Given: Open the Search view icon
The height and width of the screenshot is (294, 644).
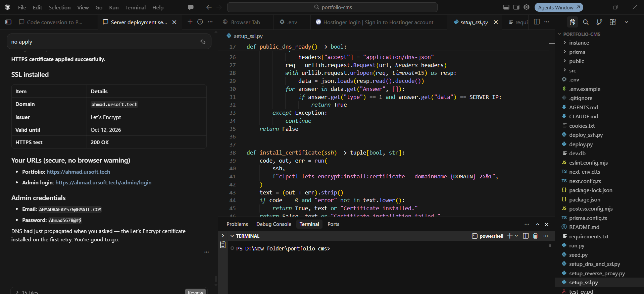Looking at the screenshot, I should 586,22.
